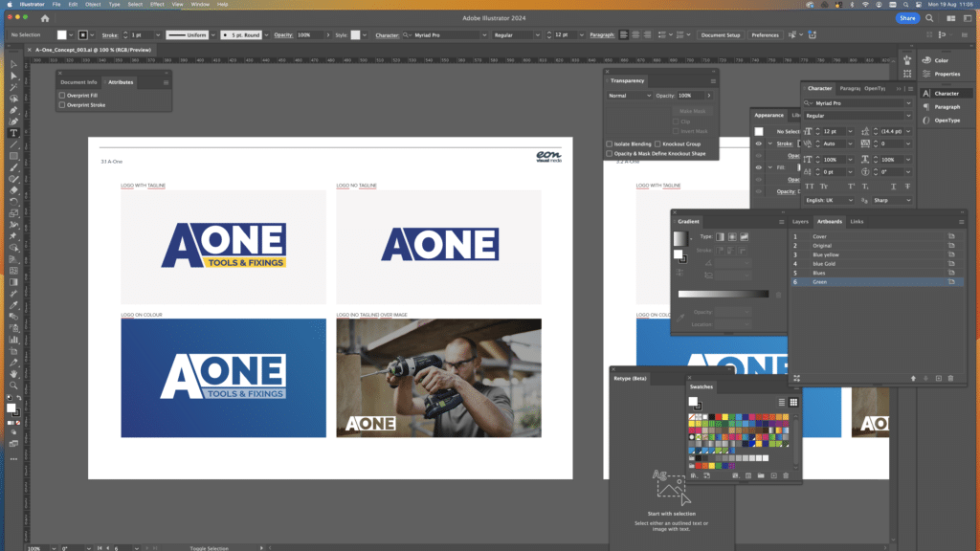Check the Isolate Blending option

[610, 143]
